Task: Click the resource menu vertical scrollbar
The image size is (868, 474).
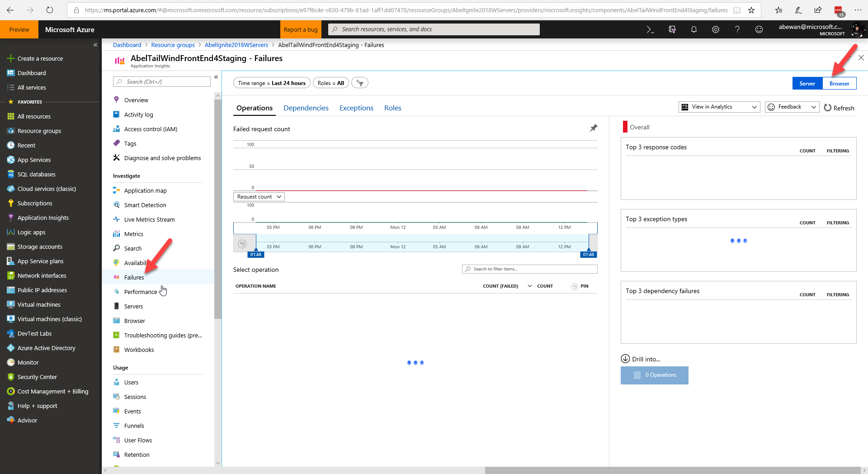Action: [x=218, y=208]
